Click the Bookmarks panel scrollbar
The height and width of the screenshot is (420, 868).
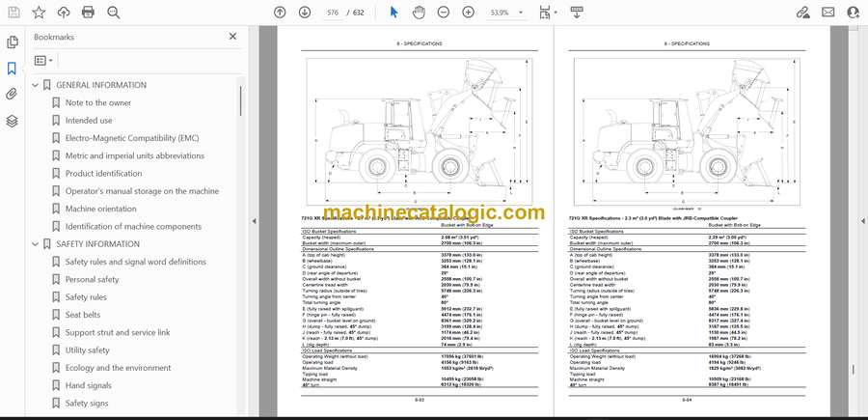click(x=240, y=100)
